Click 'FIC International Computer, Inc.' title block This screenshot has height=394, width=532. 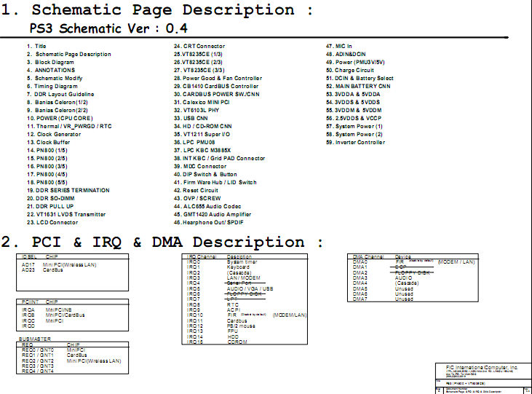coord(482,368)
